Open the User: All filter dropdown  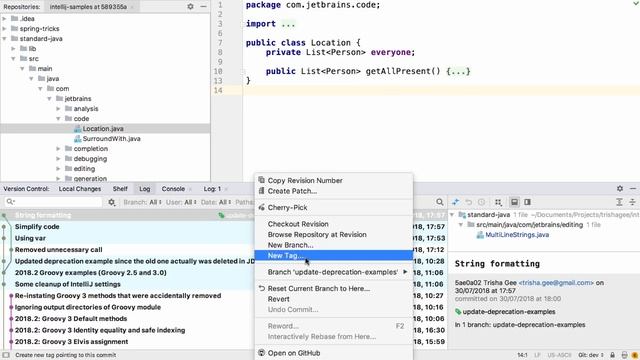pos(181,202)
